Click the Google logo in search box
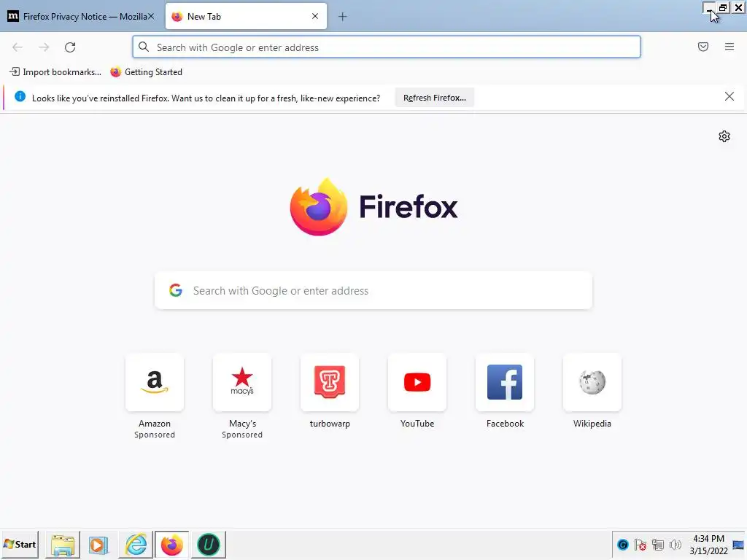Image resolution: width=747 pixels, height=560 pixels. click(176, 290)
